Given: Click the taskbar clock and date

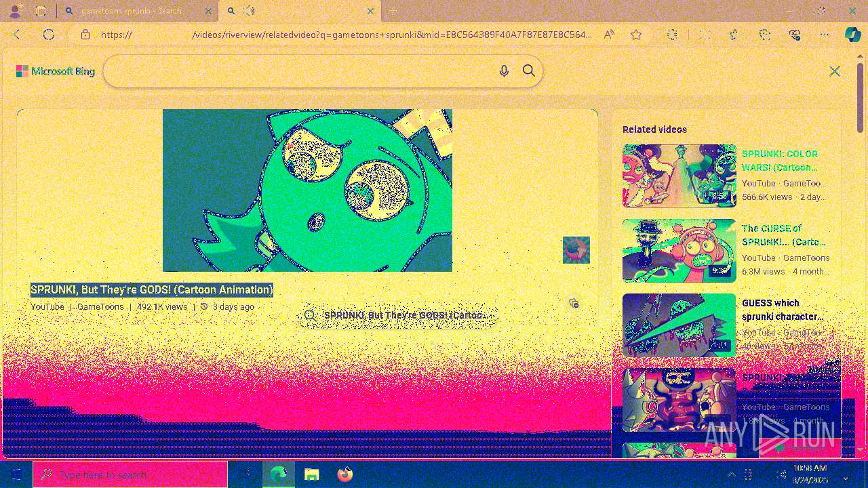Looking at the screenshot, I should click(x=810, y=474).
